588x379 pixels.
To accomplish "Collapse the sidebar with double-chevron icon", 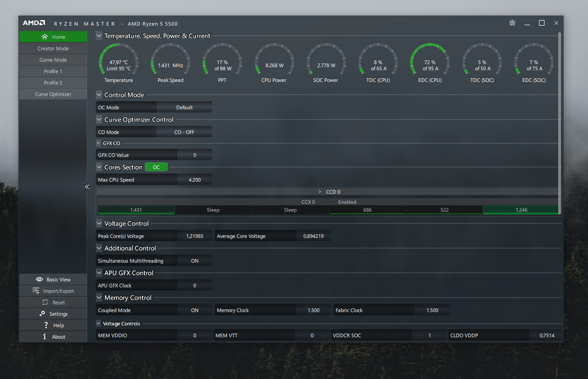I will [87, 187].
